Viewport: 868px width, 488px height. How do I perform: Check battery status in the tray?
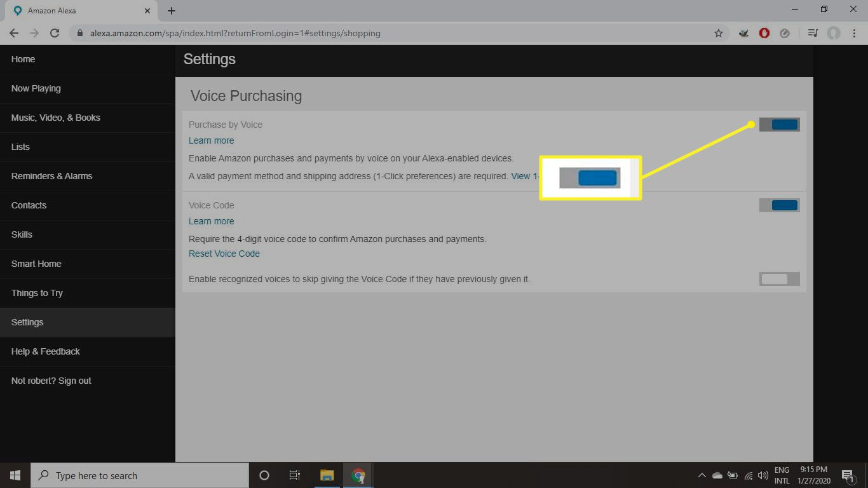click(x=733, y=475)
